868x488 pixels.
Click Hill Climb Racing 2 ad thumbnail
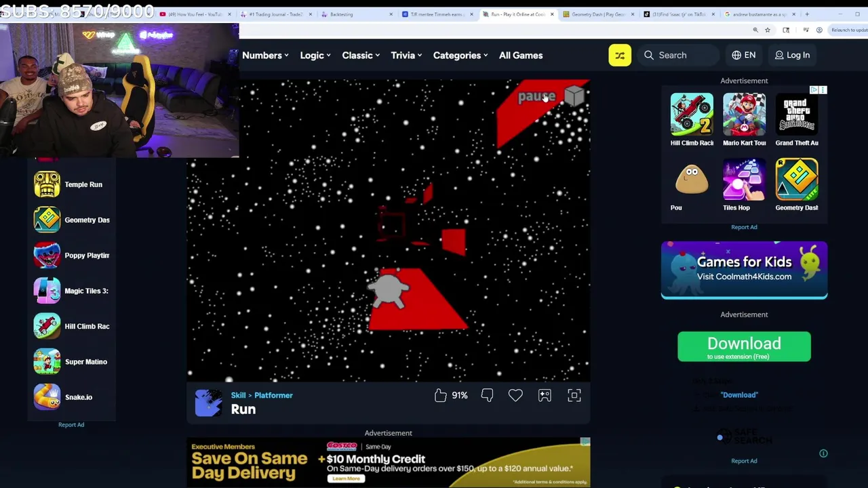point(692,115)
